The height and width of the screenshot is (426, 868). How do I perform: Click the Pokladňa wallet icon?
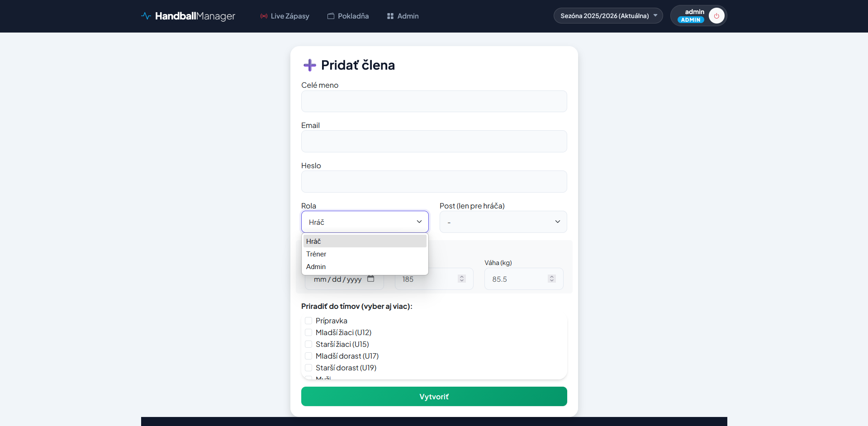[331, 16]
